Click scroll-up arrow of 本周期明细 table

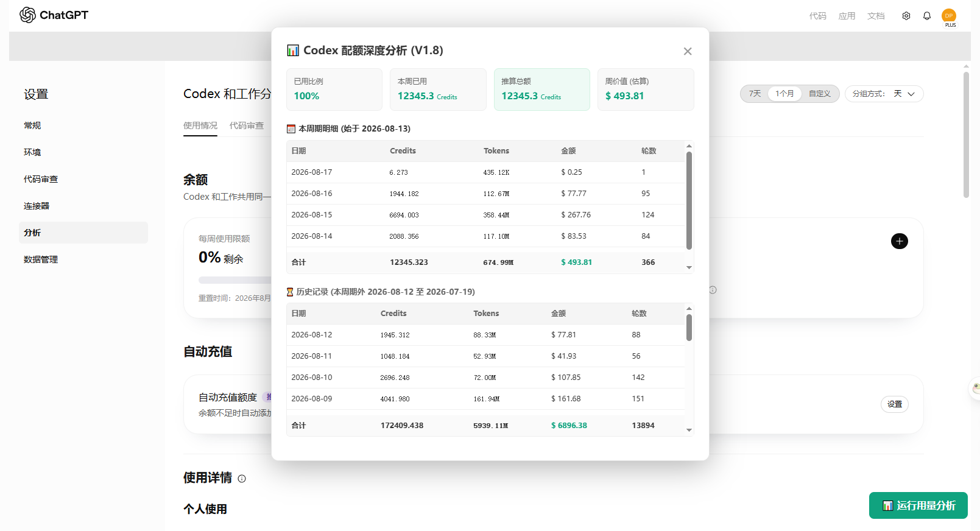click(x=689, y=146)
